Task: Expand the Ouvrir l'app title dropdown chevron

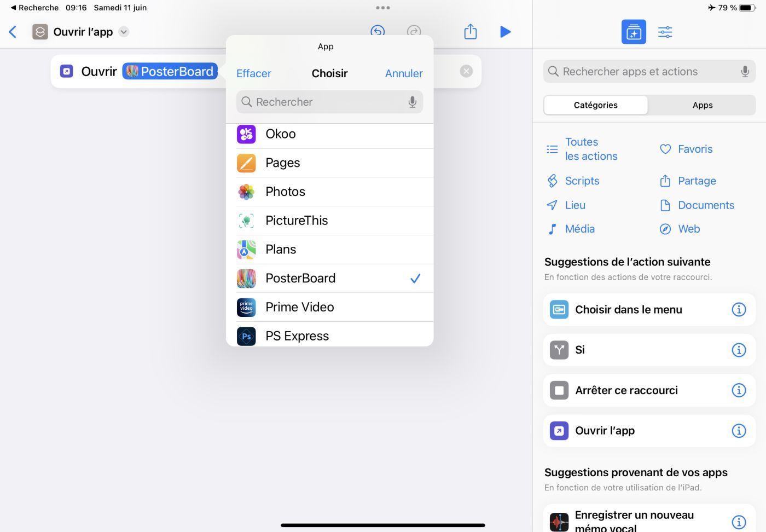Action: pos(124,32)
